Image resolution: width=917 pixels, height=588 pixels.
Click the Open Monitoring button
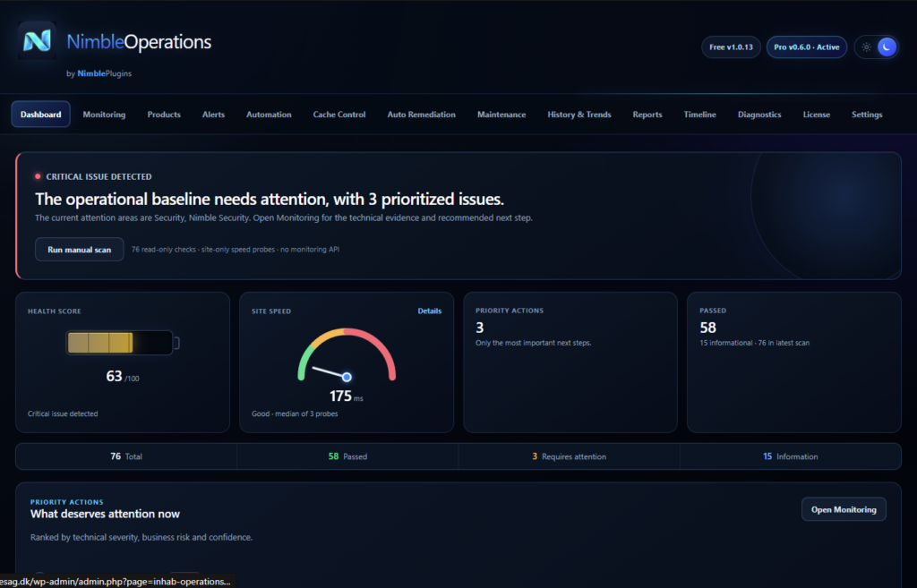tap(844, 509)
